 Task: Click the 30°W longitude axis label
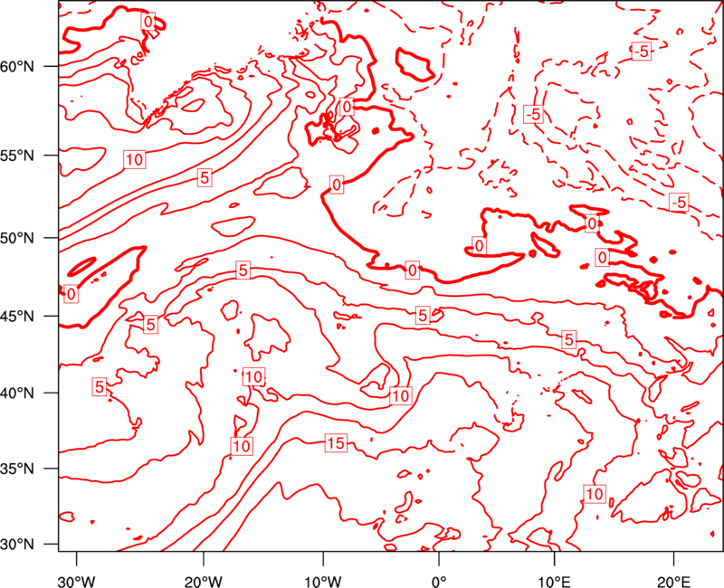pos(77,582)
